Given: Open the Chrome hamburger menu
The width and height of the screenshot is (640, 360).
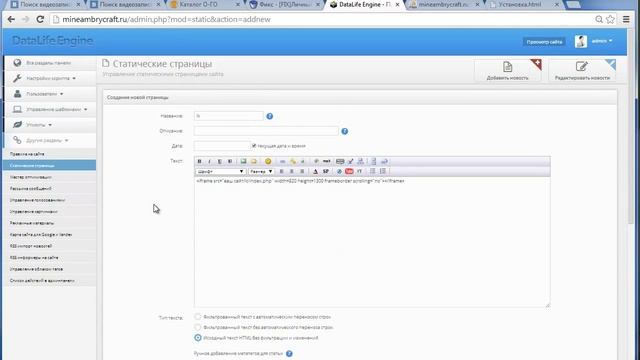Looking at the screenshot, I should point(626,19).
